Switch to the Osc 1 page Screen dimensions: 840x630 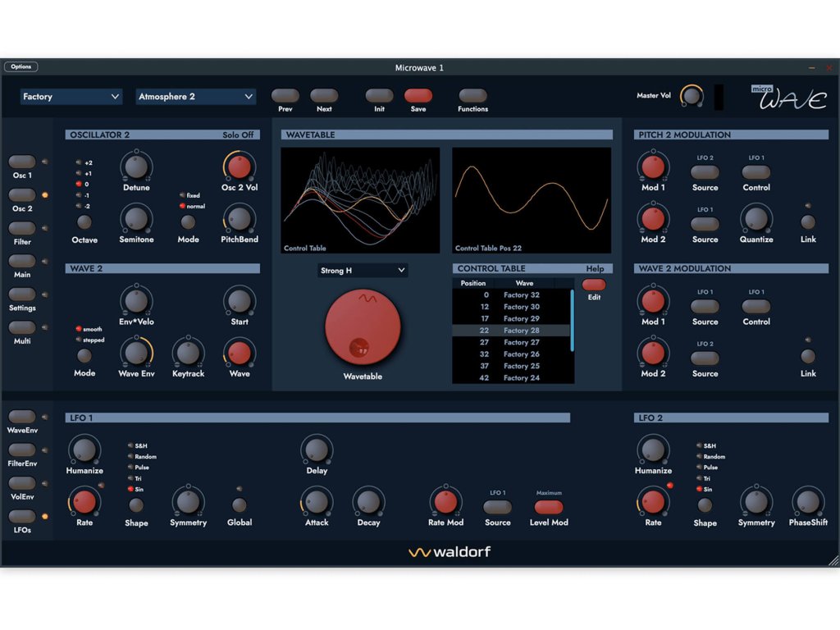coord(22,162)
